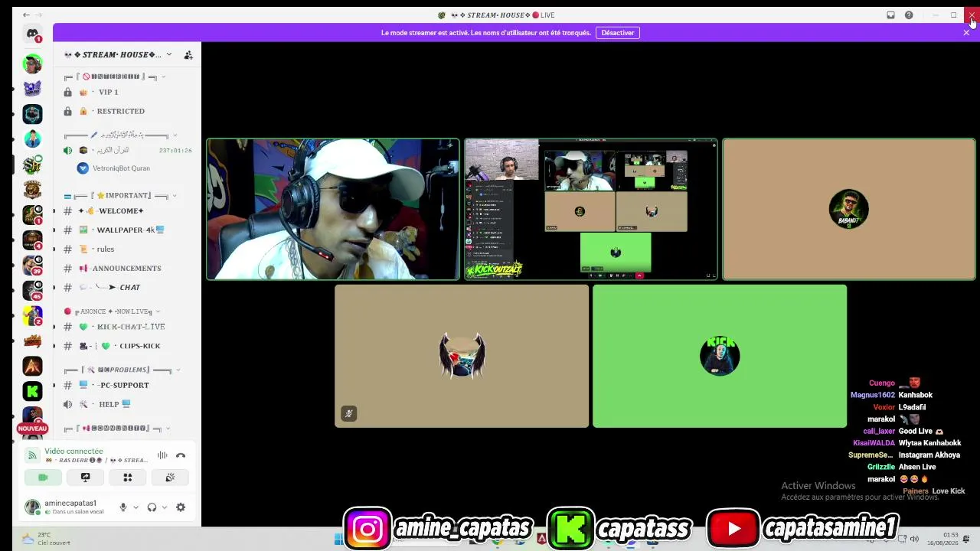
Task: Focus the winged avatar participant tile
Action: 462,356
